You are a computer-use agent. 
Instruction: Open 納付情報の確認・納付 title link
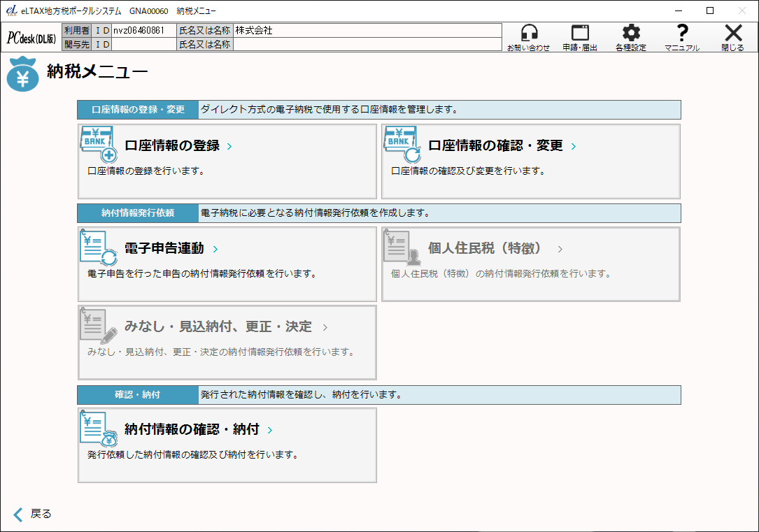(x=192, y=429)
